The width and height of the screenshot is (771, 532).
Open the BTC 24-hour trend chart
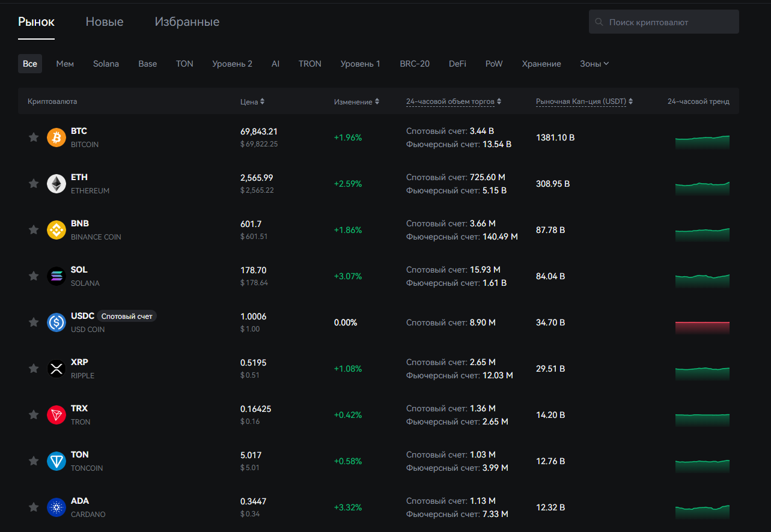point(702,142)
